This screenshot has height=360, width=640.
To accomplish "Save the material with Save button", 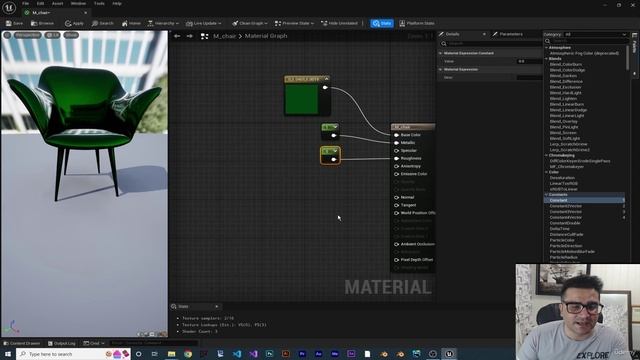I will 14,23.
